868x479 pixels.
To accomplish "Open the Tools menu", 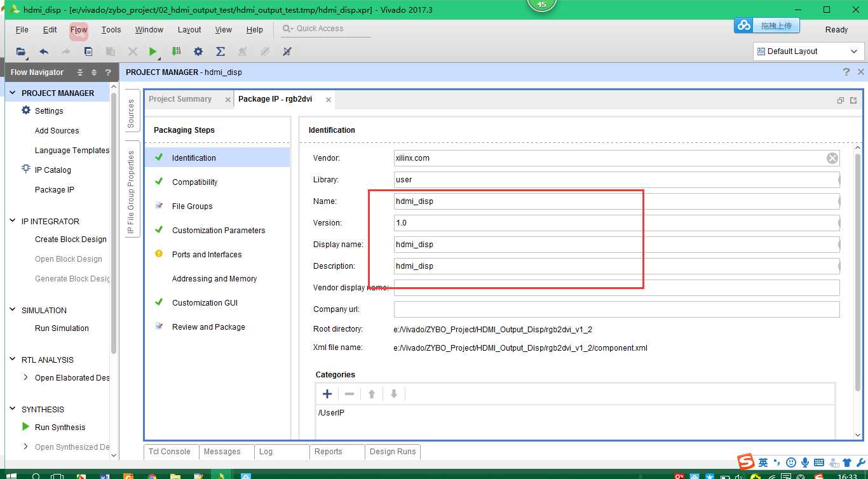I will coord(111,30).
